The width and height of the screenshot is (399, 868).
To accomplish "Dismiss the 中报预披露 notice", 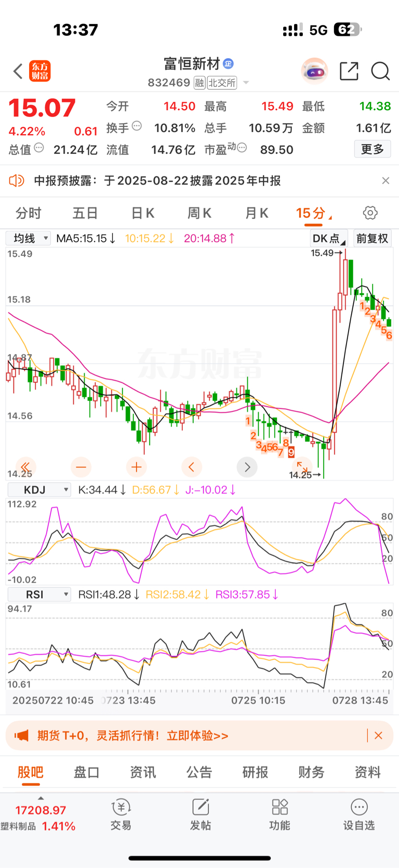I will [x=385, y=180].
